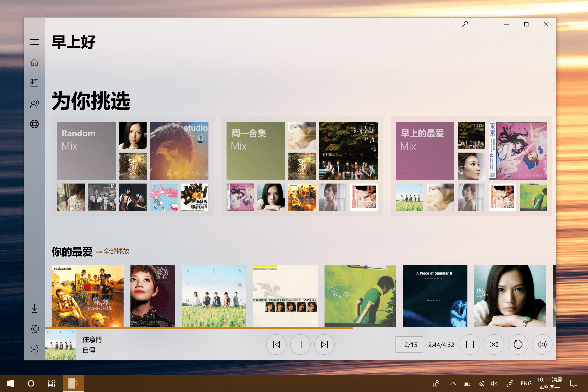Open Task View on the taskbar

(x=51, y=383)
